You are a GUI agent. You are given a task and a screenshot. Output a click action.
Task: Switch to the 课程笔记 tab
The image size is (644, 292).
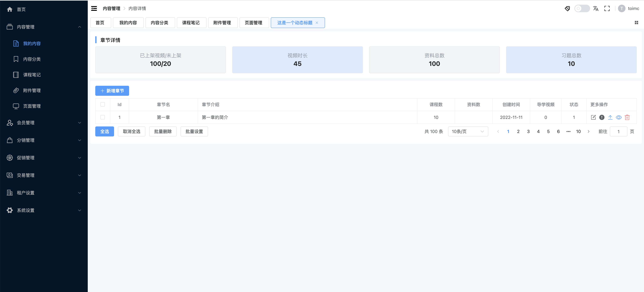[x=191, y=23]
